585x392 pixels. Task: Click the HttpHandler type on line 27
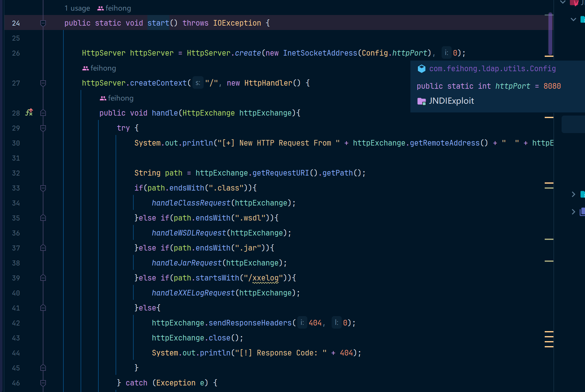click(268, 83)
